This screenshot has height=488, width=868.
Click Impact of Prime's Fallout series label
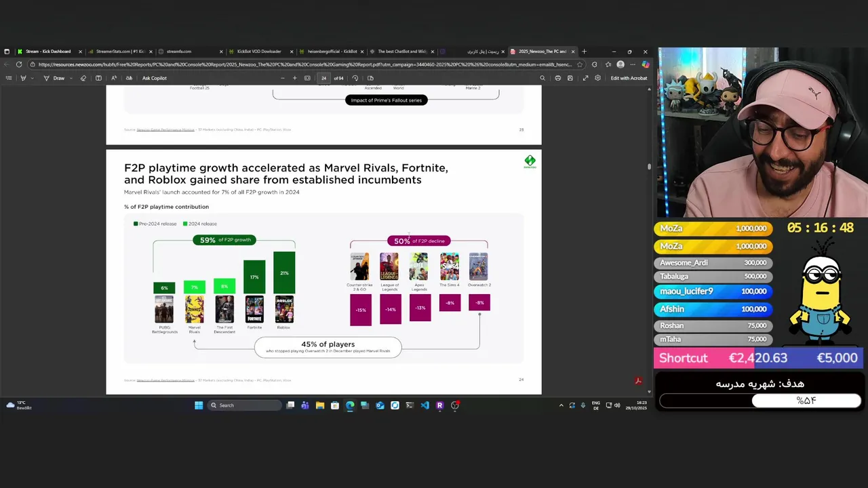coord(387,100)
